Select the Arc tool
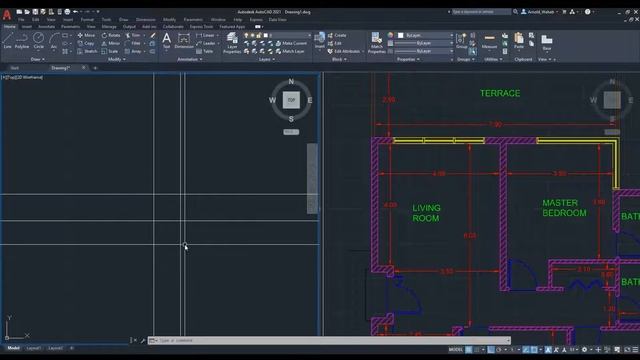 54,41
